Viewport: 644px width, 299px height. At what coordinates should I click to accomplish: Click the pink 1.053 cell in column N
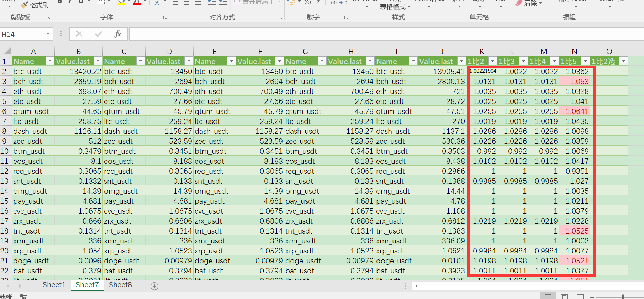tap(575, 82)
